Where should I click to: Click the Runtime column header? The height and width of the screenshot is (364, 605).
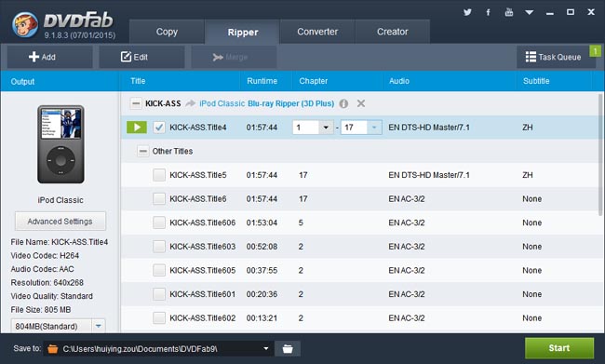(x=262, y=81)
